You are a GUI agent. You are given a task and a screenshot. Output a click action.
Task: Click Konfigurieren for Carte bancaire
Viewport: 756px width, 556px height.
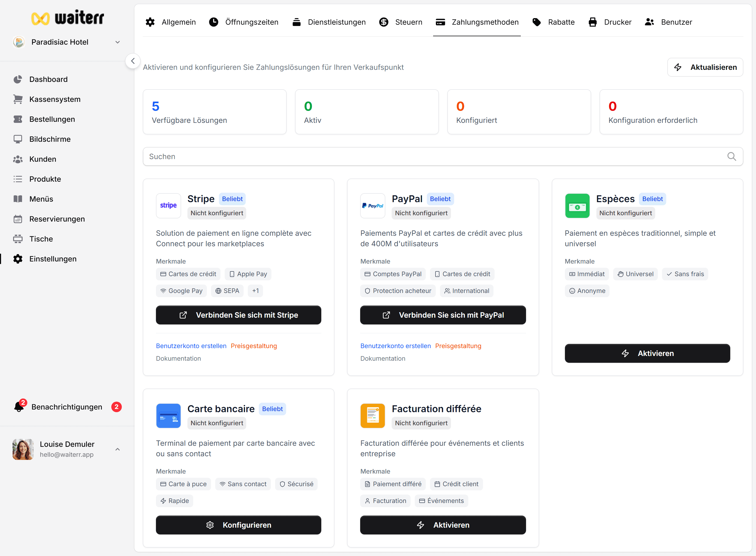(239, 525)
